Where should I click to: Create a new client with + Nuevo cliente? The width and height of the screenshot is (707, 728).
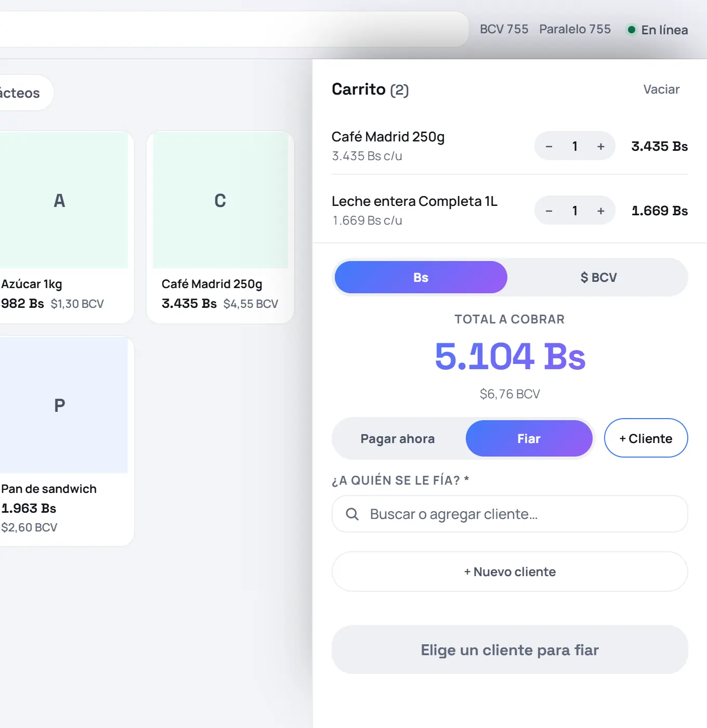pyautogui.click(x=510, y=571)
